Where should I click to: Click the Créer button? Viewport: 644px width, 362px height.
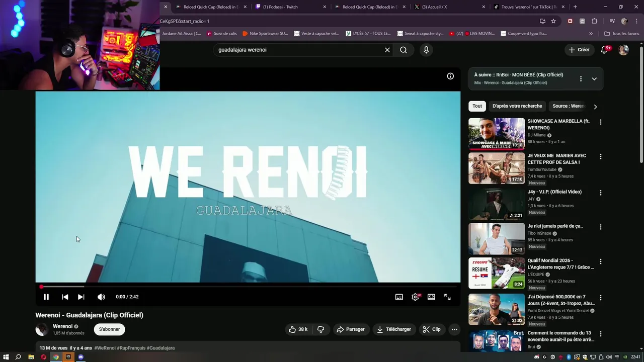tap(579, 50)
